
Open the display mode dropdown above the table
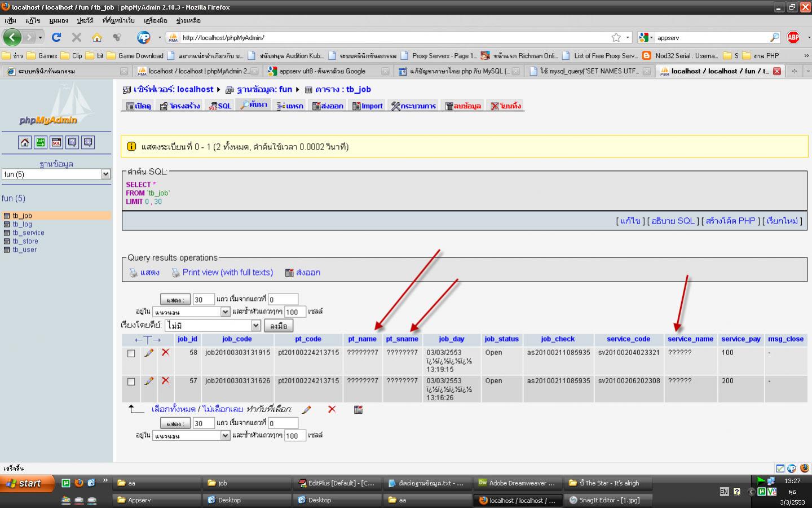click(x=191, y=312)
